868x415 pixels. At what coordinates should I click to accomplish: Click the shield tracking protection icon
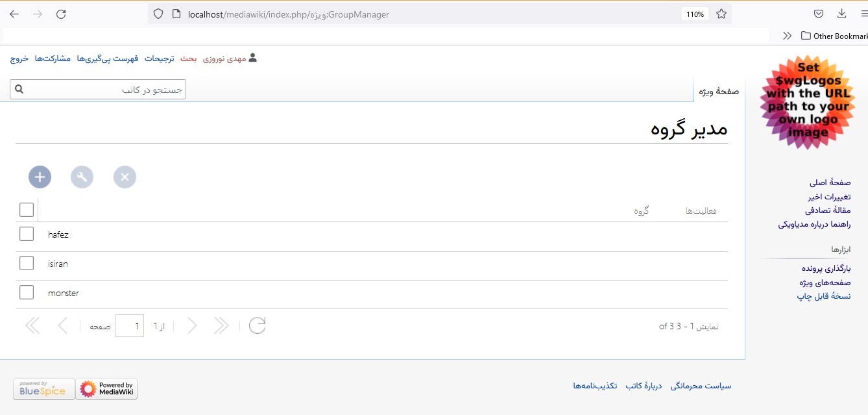click(x=158, y=14)
